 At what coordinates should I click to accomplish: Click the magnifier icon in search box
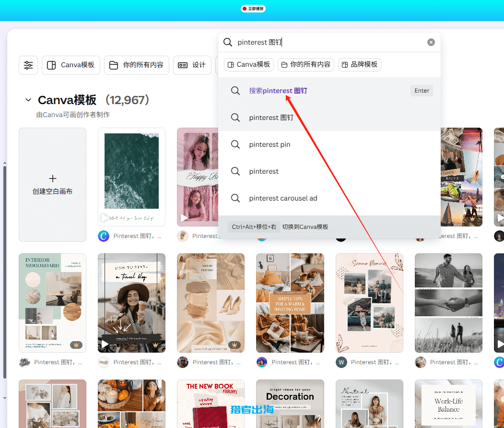click(228, 42)
